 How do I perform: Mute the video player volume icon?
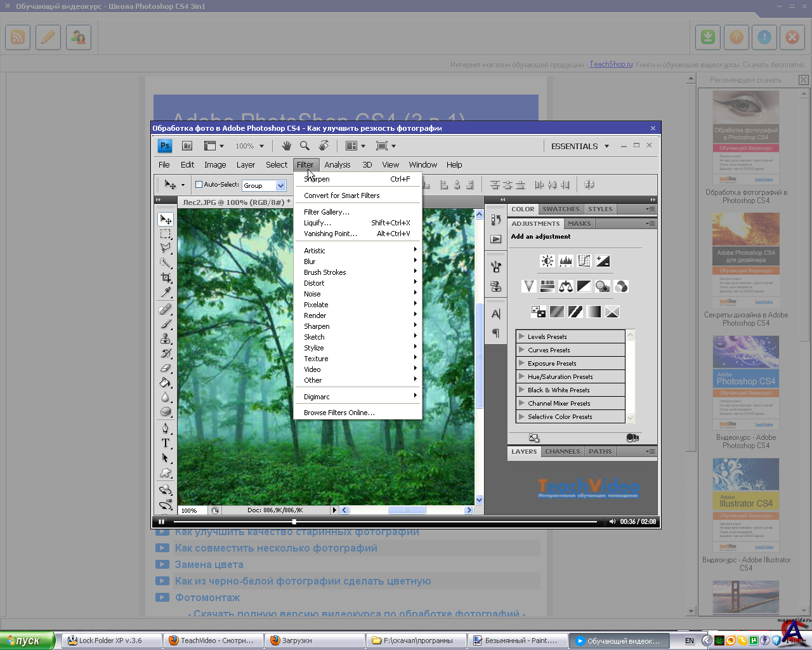click(612, 522)
